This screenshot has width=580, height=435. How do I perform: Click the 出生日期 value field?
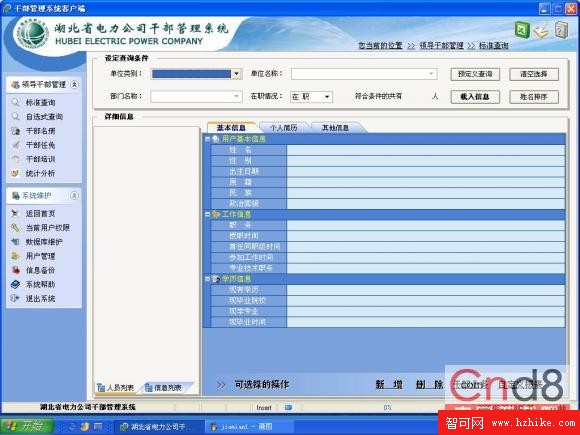click(x=426, y=171)
